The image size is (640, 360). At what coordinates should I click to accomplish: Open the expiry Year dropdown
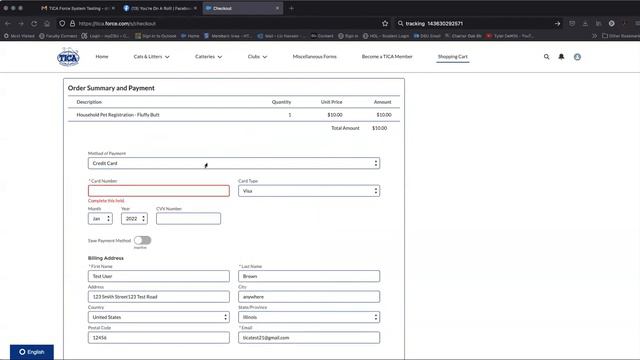click(x=134, y=218)
